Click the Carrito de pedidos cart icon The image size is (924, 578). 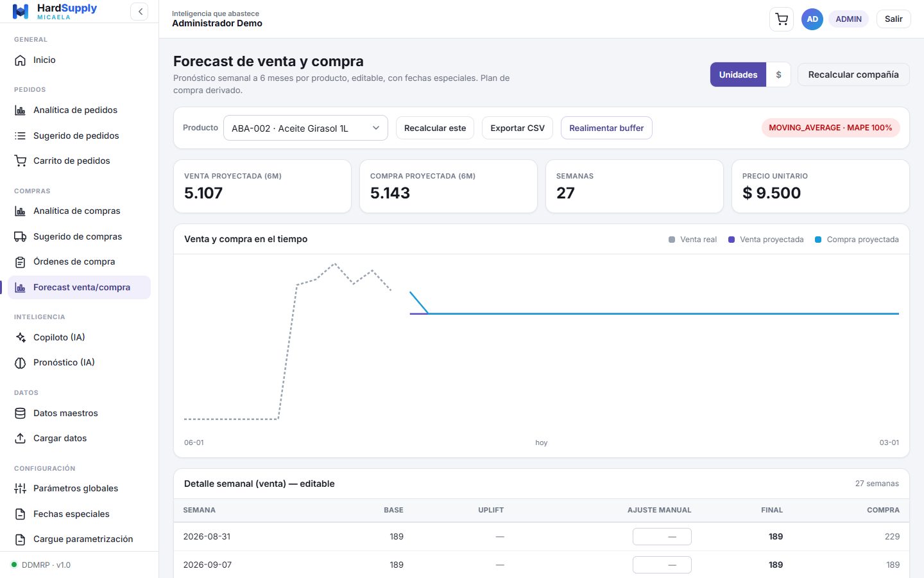(x=21, y=161)
